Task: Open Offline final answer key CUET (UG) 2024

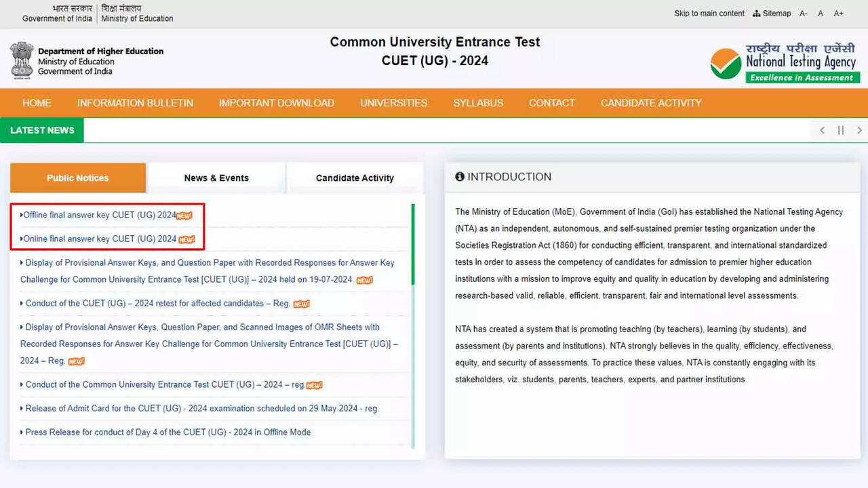Action: pyautogui.click(x=100, y=216)
